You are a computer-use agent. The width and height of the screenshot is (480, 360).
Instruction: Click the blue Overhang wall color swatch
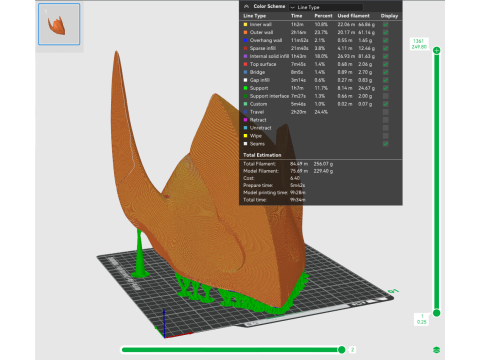tap(246, 40)
